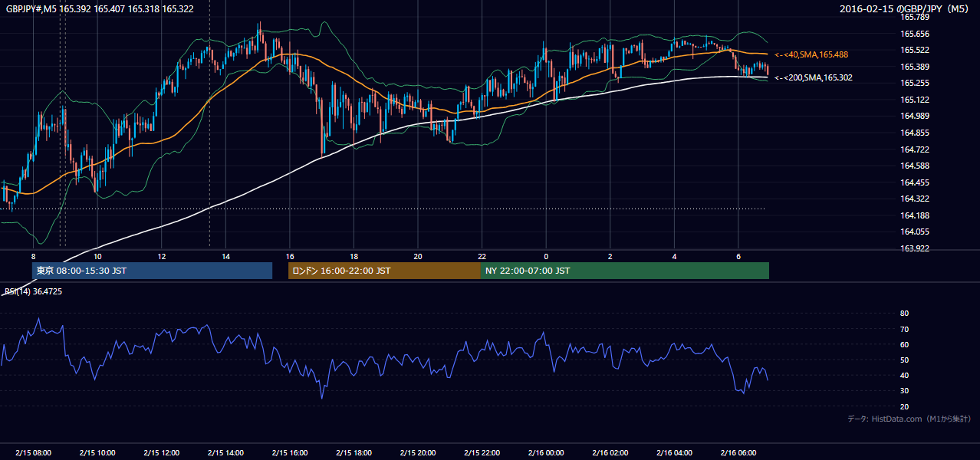Viewport: 980px width, 460px height.
Task: Click the RSI scale value 50
Action: tap(904, 360)
